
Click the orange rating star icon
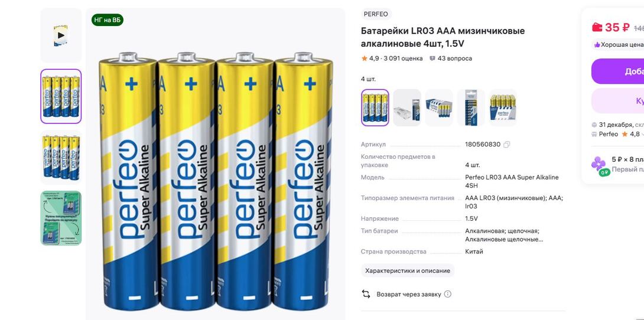365,58
